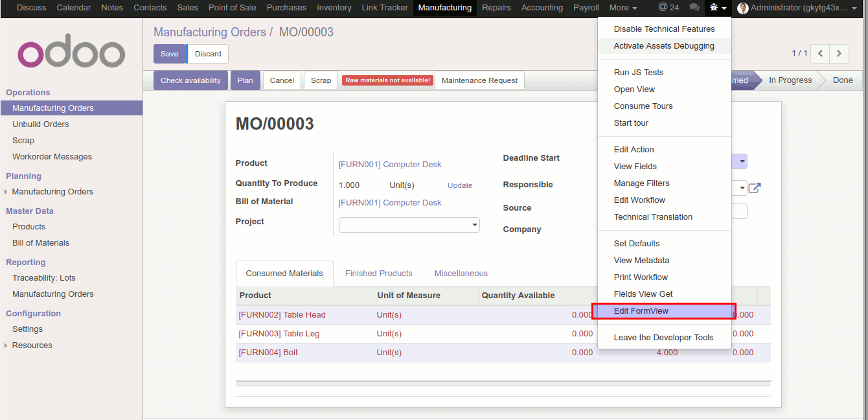Expand the Resources configuration item

click(x=6, y=345)
